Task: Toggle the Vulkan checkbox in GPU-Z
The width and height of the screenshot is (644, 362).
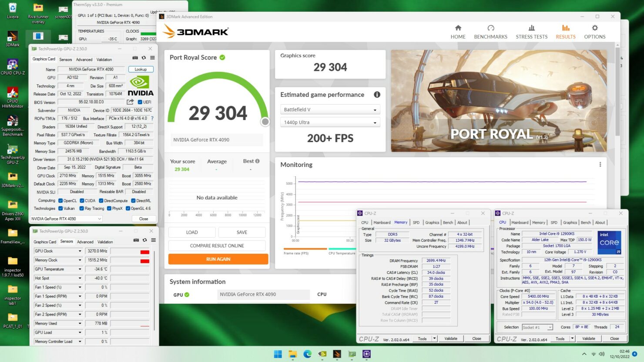Action: pyautogui.click(x=60, y=209)
